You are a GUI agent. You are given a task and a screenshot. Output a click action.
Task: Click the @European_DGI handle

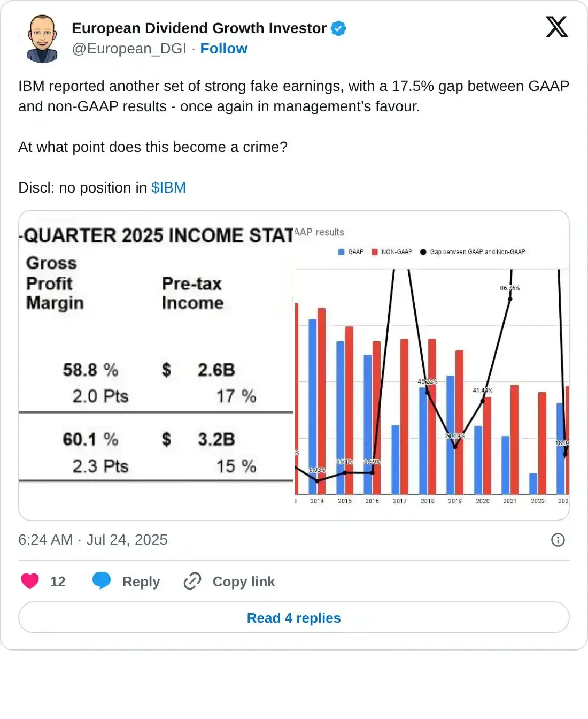129,49
